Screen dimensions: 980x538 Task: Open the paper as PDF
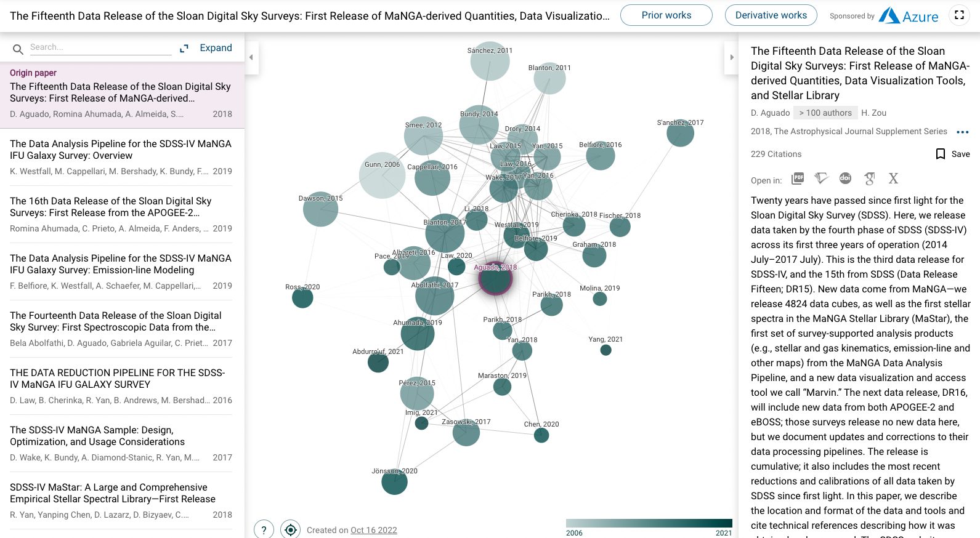click(798, 179)
